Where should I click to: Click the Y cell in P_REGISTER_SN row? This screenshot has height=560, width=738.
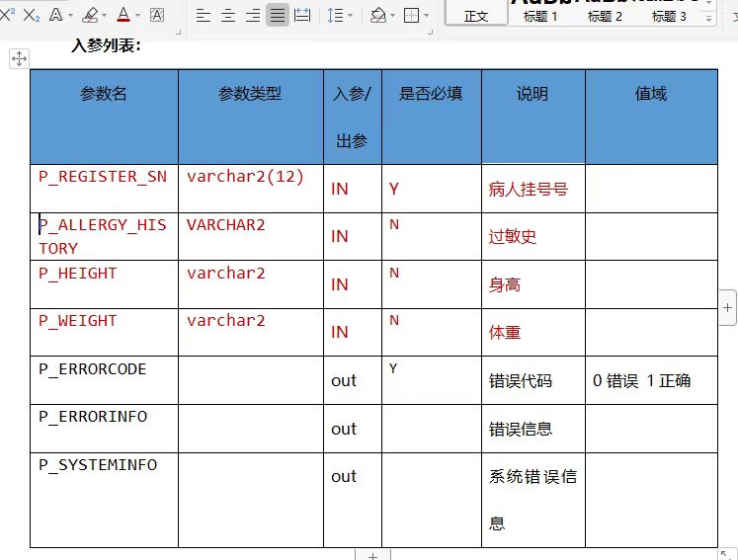[432, 189]
